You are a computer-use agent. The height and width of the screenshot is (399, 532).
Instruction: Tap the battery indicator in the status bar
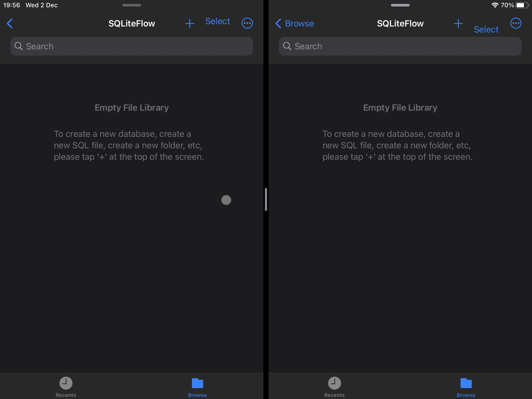[522, 5]
